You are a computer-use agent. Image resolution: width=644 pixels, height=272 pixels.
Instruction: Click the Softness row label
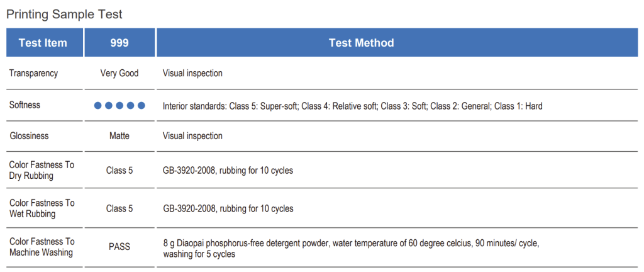(25, 105)
